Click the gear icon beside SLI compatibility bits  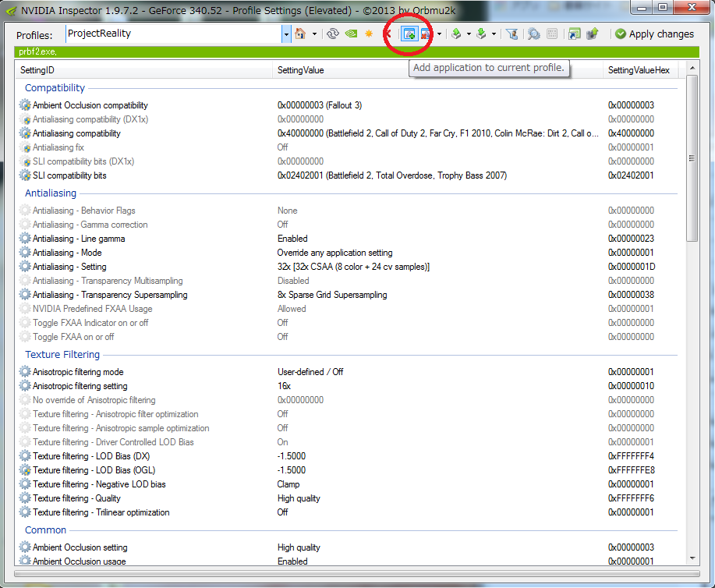[25, 175]
